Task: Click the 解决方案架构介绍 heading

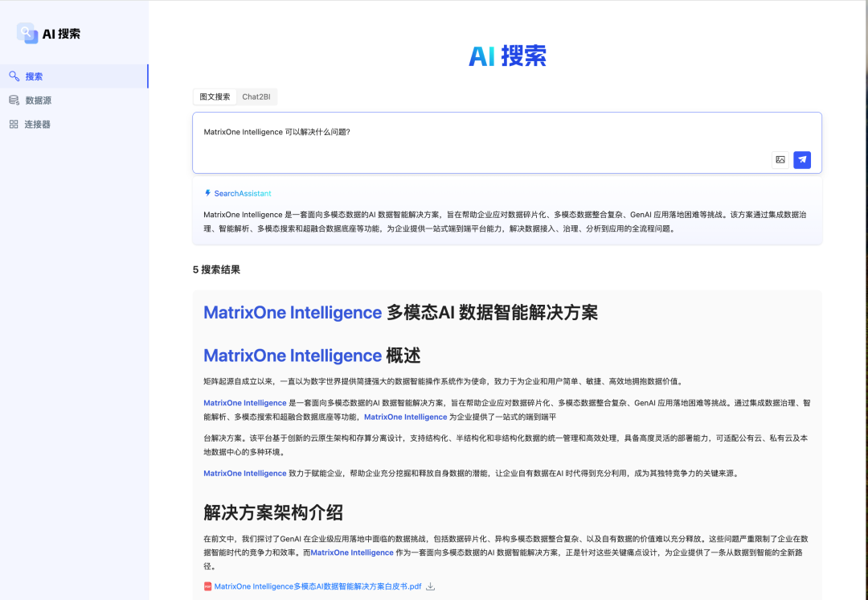Action: tap(273, 512)
